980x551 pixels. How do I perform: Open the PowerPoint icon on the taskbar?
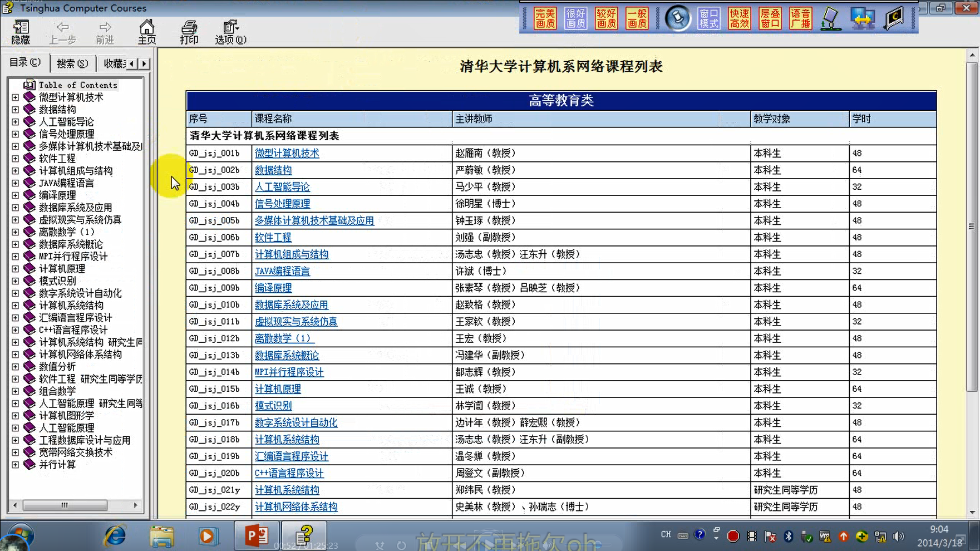256,536
